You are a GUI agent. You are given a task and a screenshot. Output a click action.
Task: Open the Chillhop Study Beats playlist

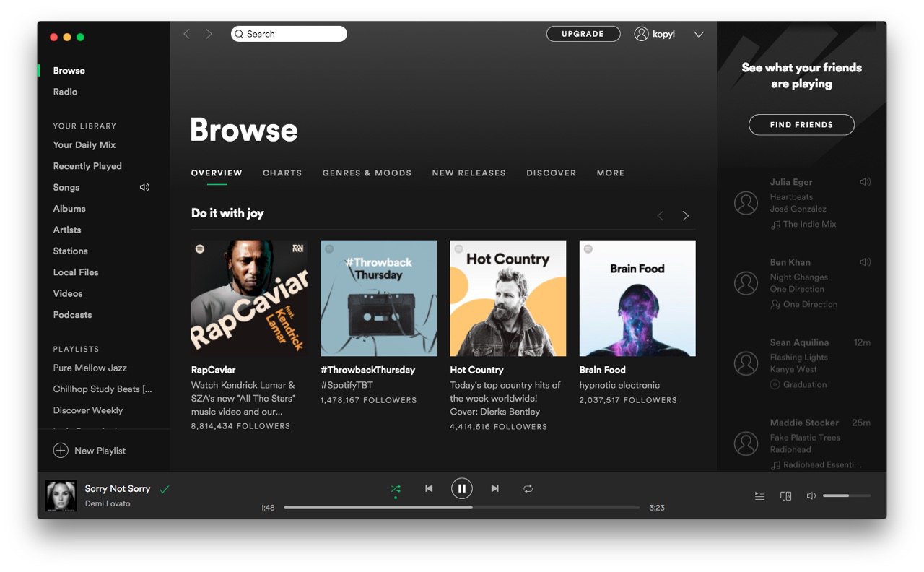(103, 389)
